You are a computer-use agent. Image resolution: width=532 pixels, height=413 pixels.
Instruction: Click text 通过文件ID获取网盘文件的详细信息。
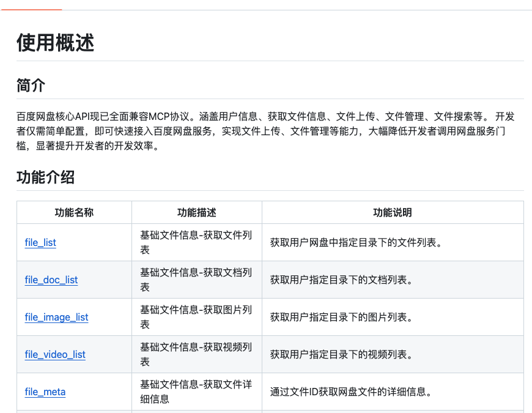click(351, 392)
